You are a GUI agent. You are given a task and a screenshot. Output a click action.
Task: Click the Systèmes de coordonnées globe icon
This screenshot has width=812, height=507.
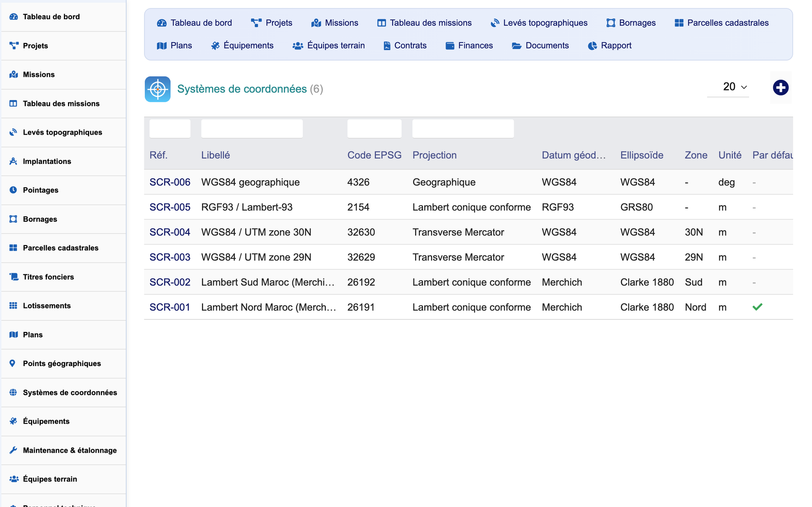point(13,392)
